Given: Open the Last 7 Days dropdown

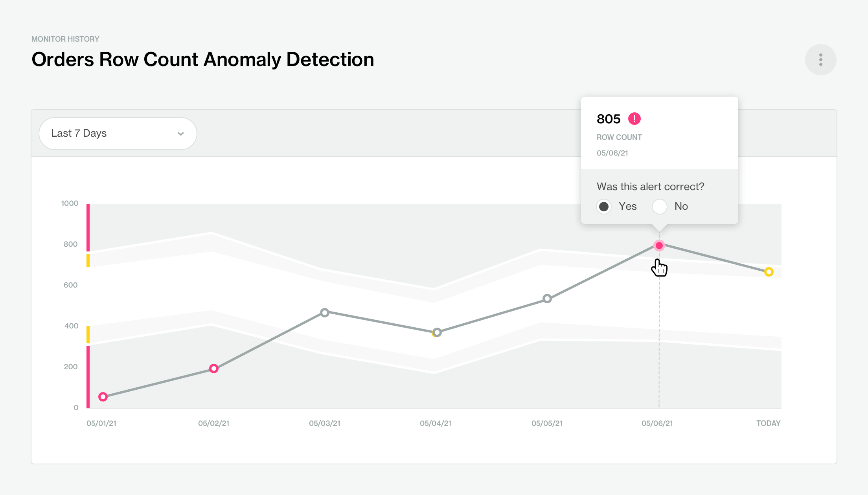Looking at the screenshot, I should click(x=118, y=134).
